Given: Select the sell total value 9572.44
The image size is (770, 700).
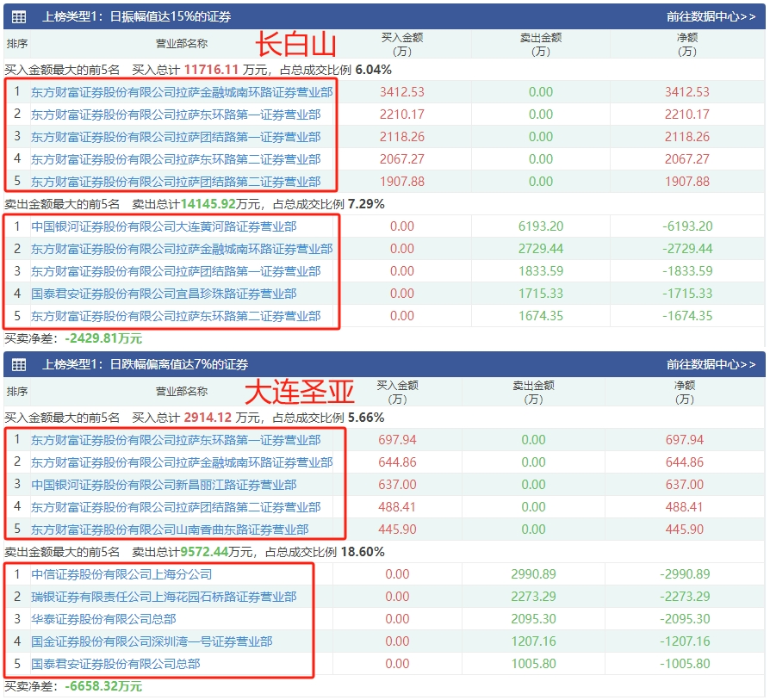Looking at the screenshot, I should click(204, 552).
